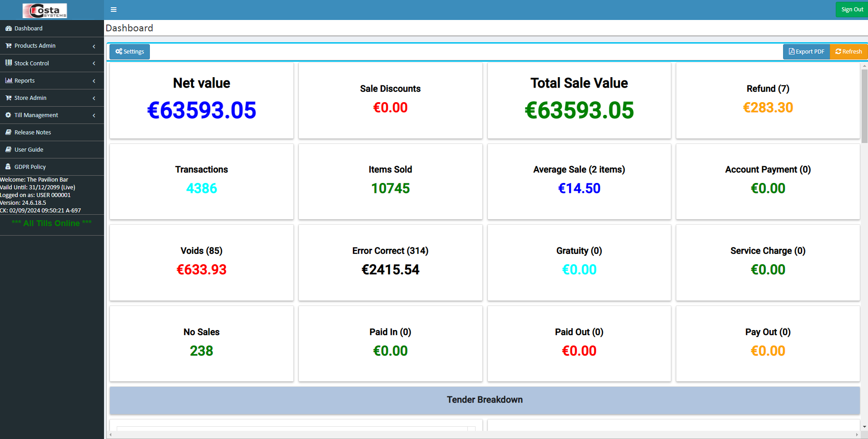This screenshot has height=439, width=868.
Task: Click the Dashboard gauge icon in sidebar
Action: coord(8,28)
